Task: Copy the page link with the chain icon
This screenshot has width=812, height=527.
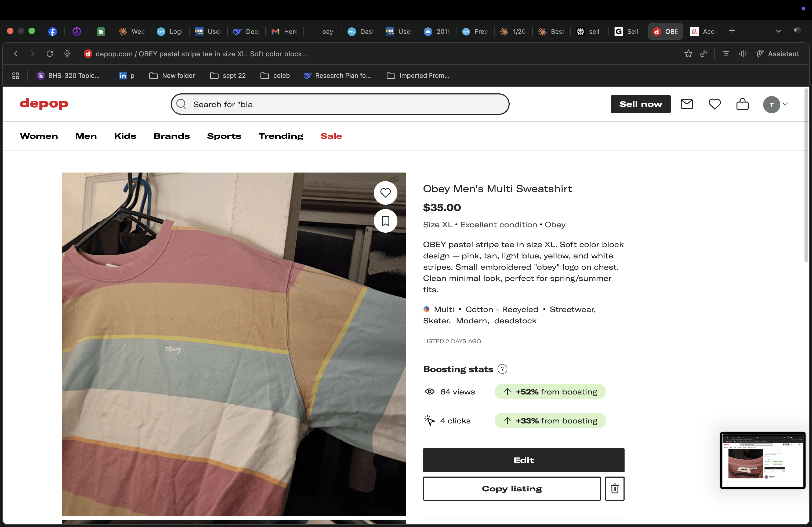Action: [x=704, y=54]
